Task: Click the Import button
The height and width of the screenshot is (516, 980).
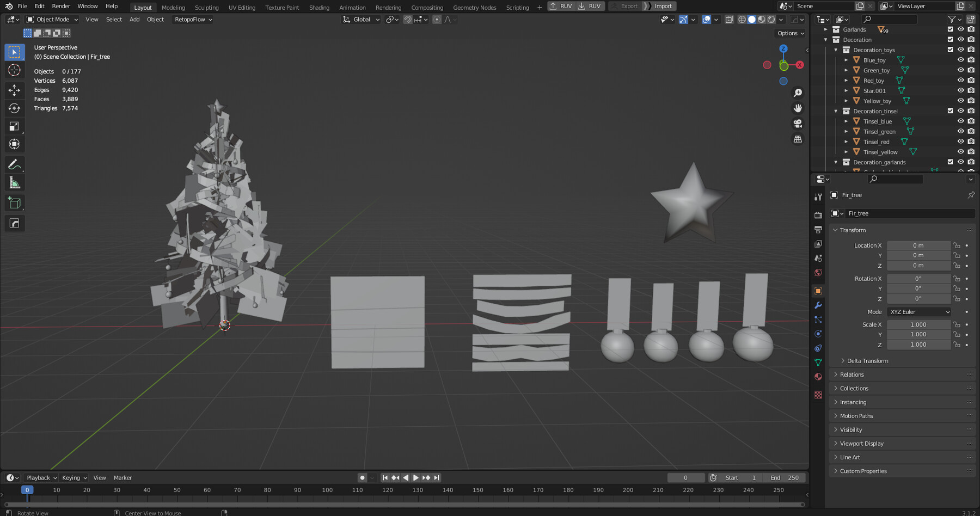Action: point(663,6)
